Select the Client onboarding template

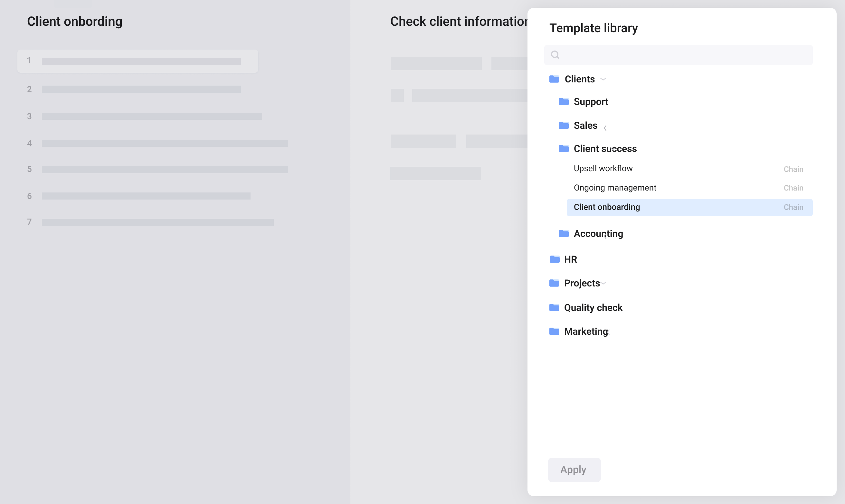point(689,208)
